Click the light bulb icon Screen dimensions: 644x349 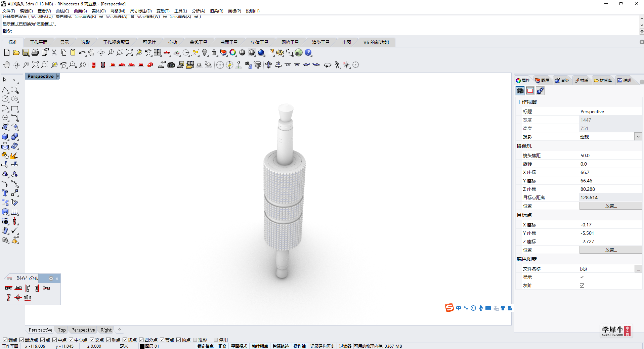coord(205,52)
